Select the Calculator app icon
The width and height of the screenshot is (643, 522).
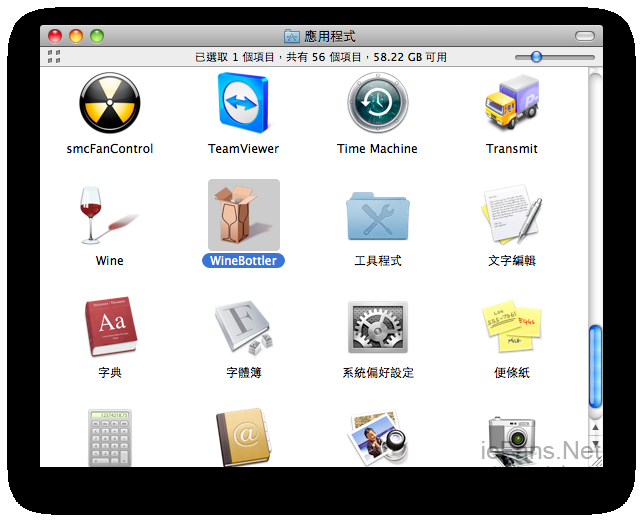pyautogui.click(x=109, y=438)
